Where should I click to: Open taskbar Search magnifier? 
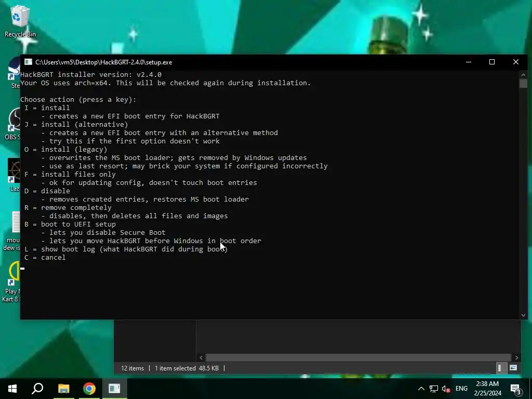(37, 389)
